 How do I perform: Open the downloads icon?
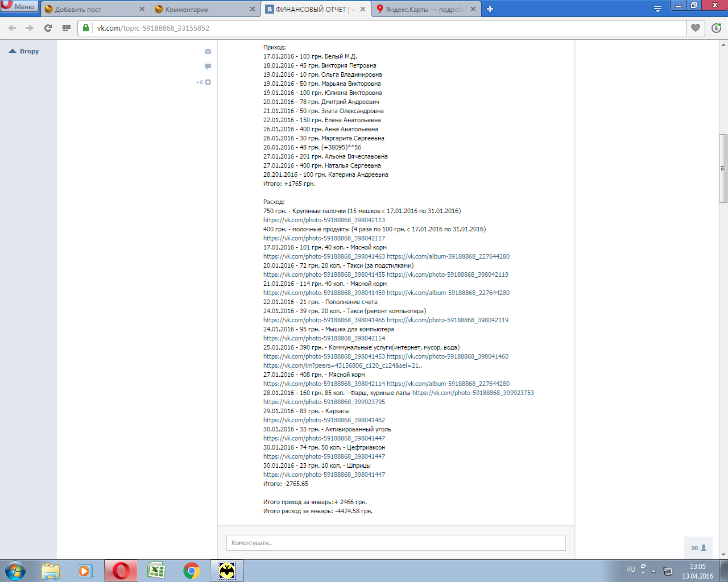[x=716, y=28]
